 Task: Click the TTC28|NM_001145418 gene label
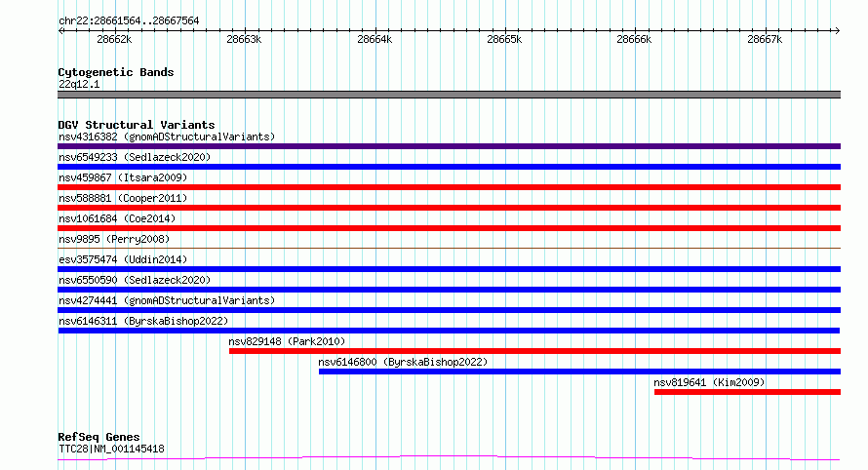tap(111, 449)
